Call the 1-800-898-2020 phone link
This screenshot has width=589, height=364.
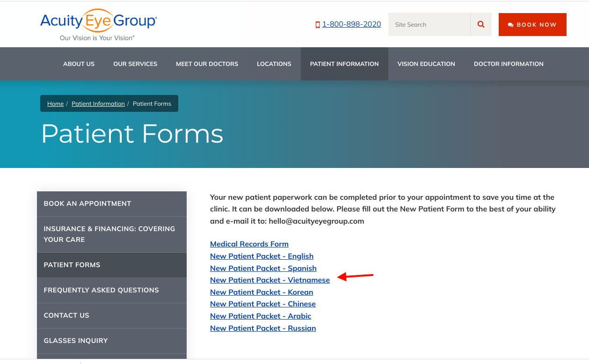click(351, 24)
